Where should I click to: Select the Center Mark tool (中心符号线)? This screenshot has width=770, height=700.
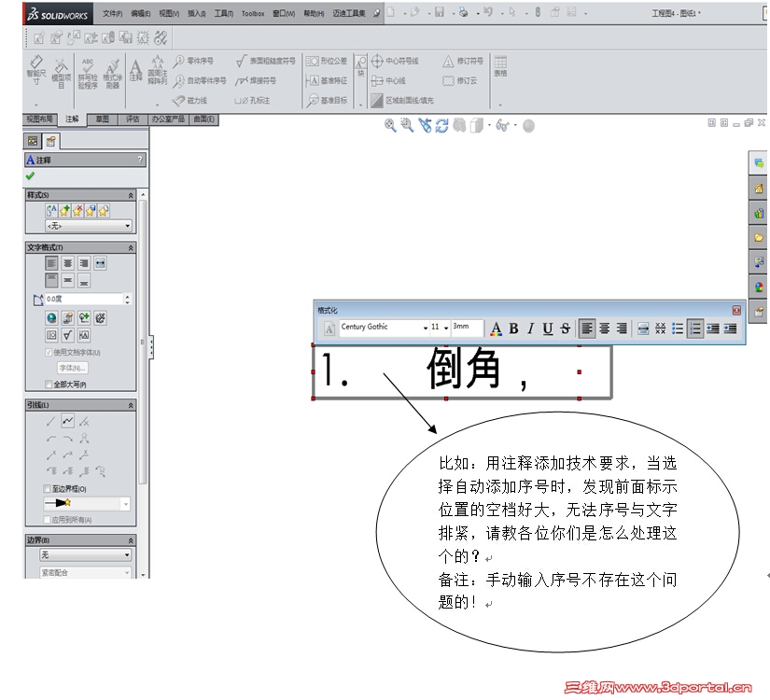coord(395,61)
